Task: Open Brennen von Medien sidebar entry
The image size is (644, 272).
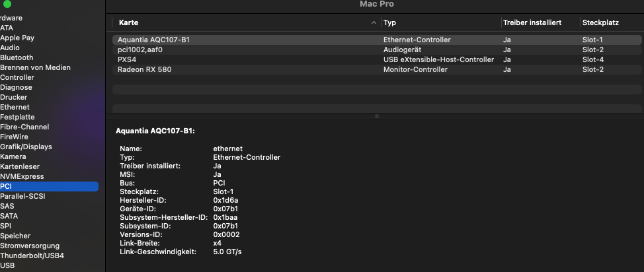Action: [x=35, y=67]
